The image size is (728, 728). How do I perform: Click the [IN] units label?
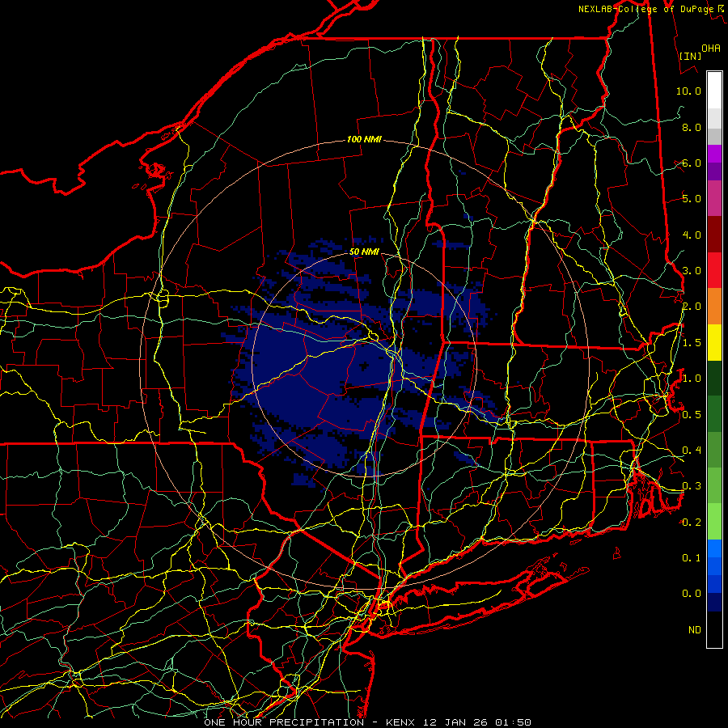(x=690, y=56)
